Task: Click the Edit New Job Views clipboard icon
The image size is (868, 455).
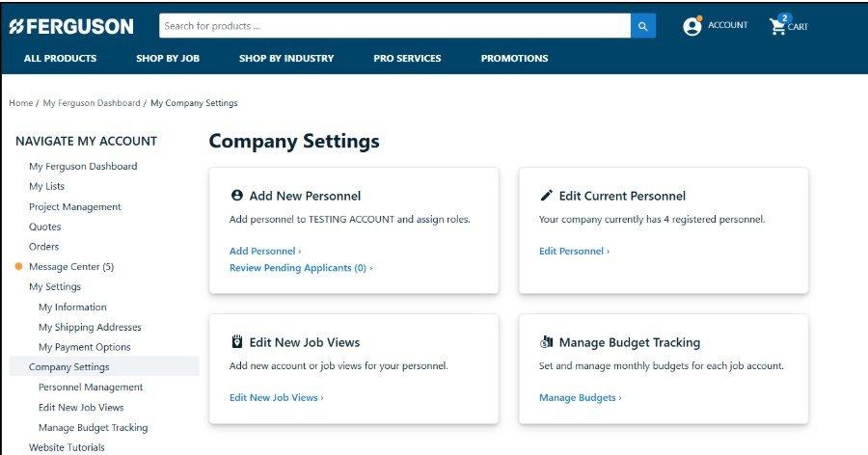Action: [237, 341]
